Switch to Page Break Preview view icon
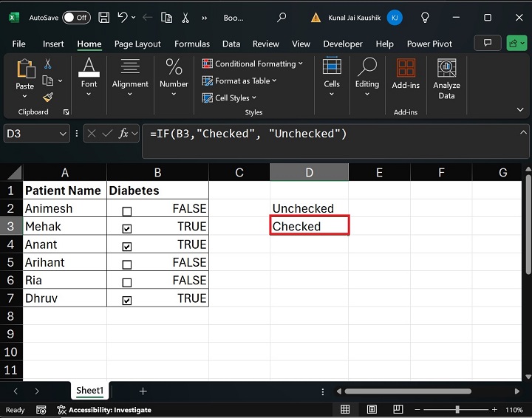 [396, 410]
